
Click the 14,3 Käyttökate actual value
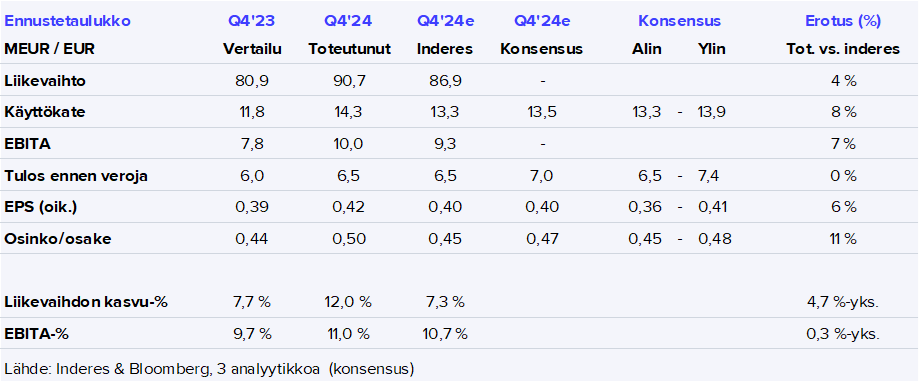[x=349, y=112]
